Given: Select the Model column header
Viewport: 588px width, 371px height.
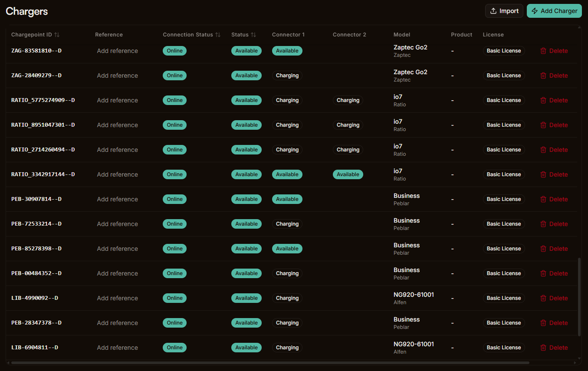Looking at the screenshot, I should click(x=401, y=34).
